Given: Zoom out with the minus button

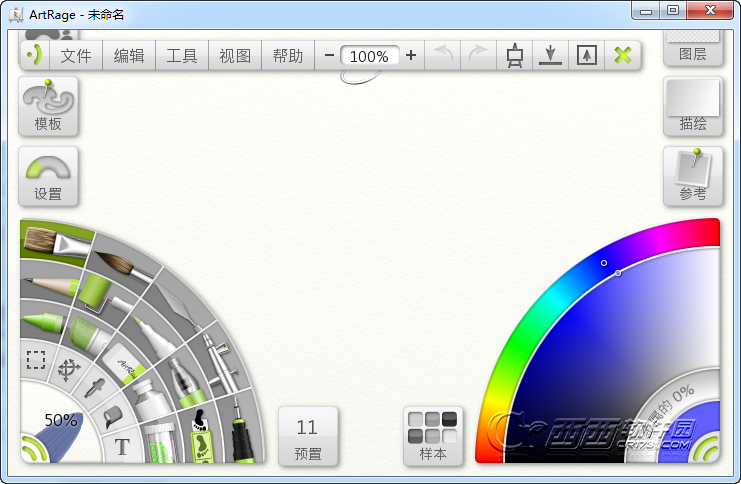Looking at the screenshot, I should (x=329, y=56).
